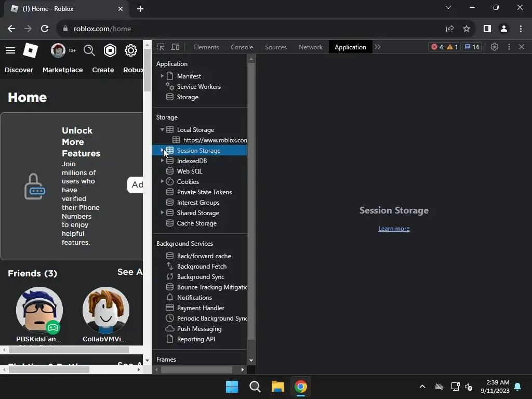The image size is (532, 399).
Task: Select Interest Groups
Action: [198, 203]
